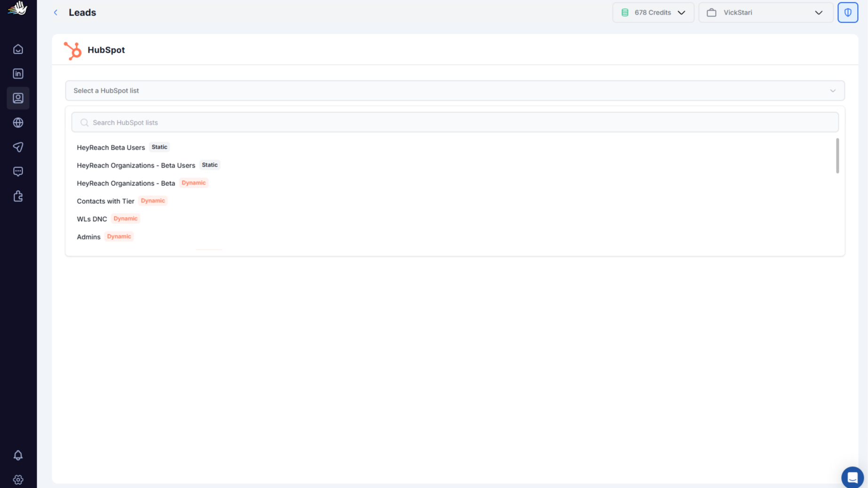Select the HeyReach Beta Users list

click(111, 148)
